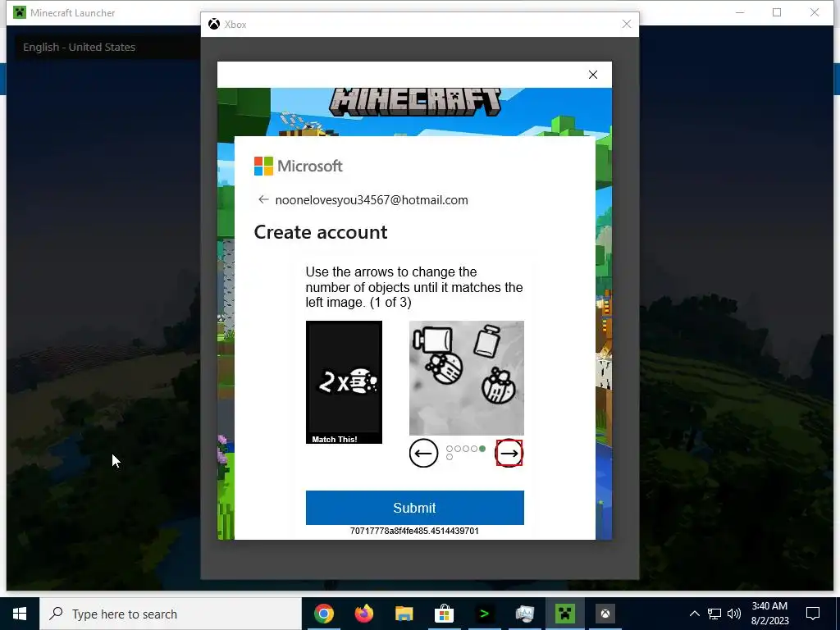Open the volume tray icon
840x630 pixels.
point(734,614)
